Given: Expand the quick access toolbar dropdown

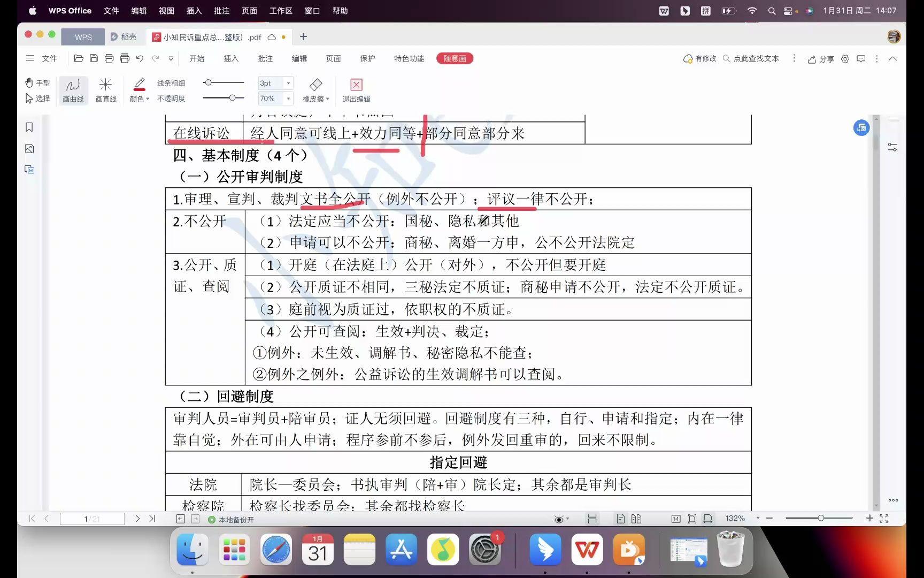Looking at the screenshot, I should click(171, 58).
